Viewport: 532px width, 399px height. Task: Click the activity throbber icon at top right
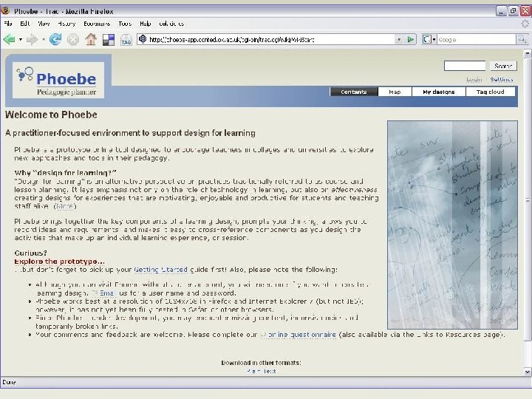(525, 24)
